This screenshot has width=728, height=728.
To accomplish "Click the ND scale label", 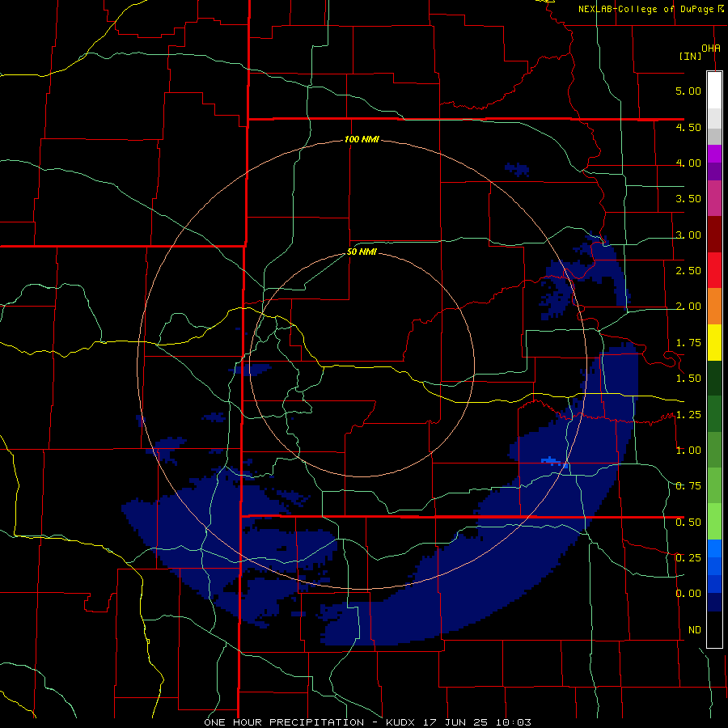I will (695, 630).
